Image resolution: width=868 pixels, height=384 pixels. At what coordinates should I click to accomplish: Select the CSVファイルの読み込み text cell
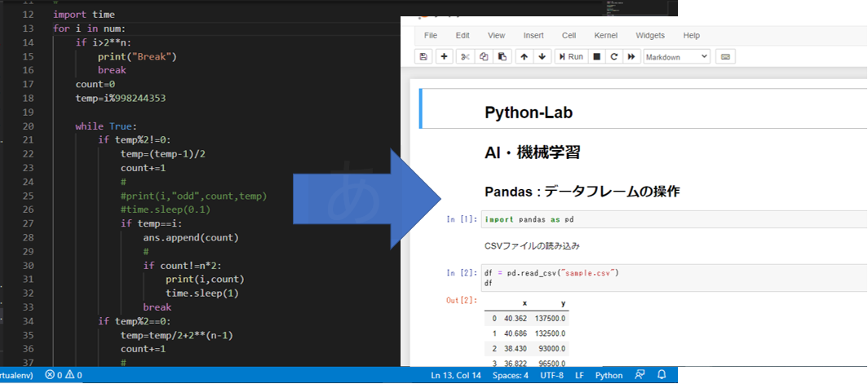click(x=531, y=245)
